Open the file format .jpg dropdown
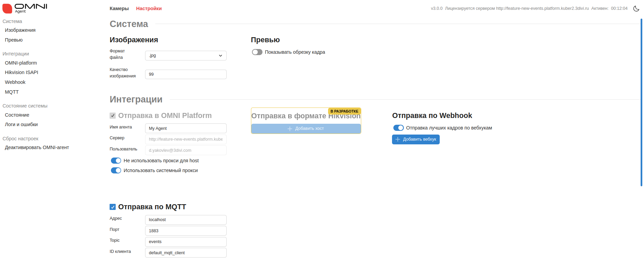This screenshot has width=644, height=262. 186,56
